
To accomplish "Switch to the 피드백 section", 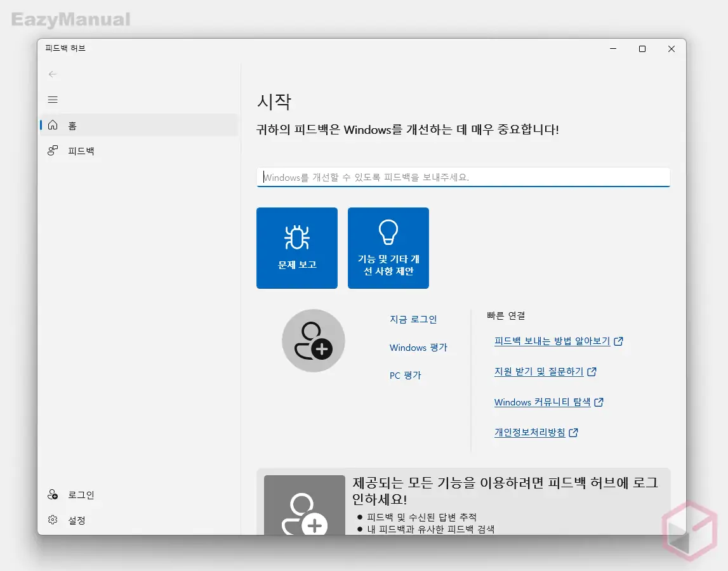I will [x=79, y=150].
